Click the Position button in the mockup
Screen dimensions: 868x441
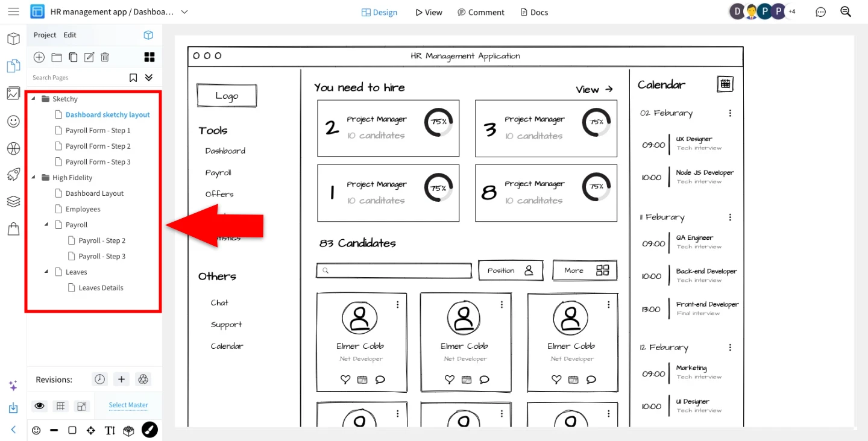pos(511,271)
